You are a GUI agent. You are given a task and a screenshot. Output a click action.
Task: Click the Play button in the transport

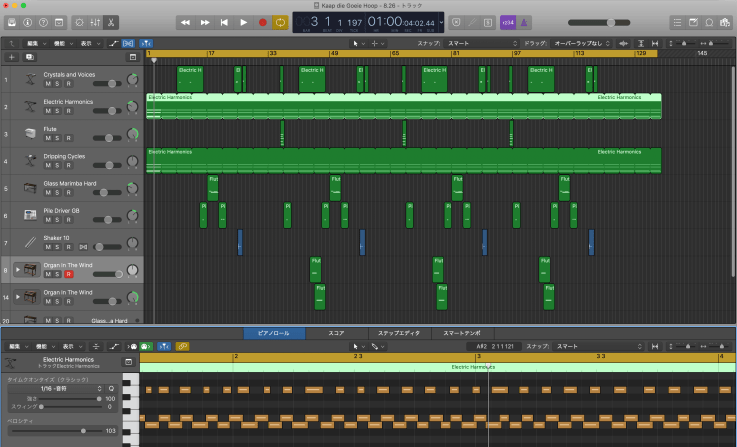click(243, 21)
